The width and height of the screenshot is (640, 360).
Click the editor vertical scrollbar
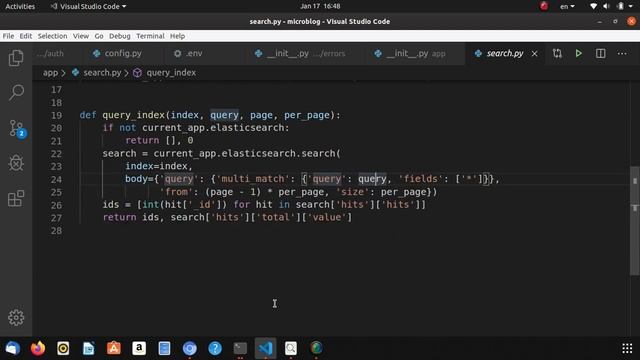pos(635,220)
